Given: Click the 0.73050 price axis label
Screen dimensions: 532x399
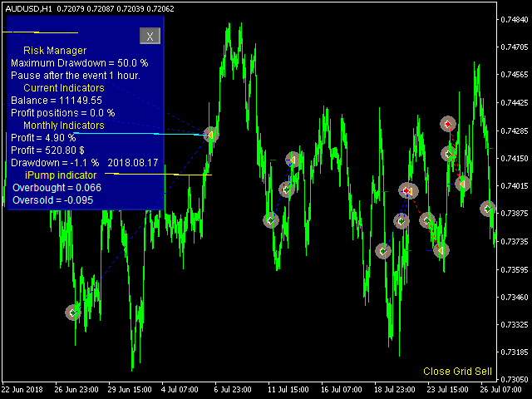Looking at the screenshot, I should click(515, 379).
